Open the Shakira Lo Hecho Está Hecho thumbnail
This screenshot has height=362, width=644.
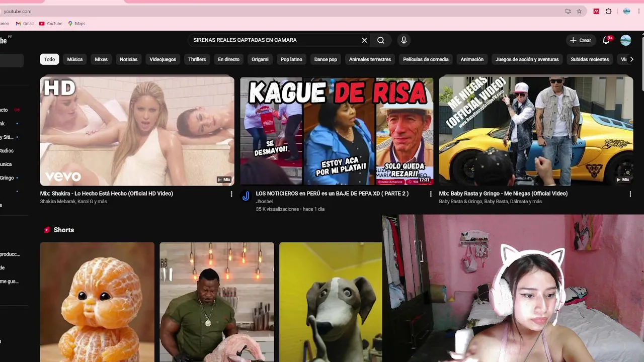click(x=137, y=131)
